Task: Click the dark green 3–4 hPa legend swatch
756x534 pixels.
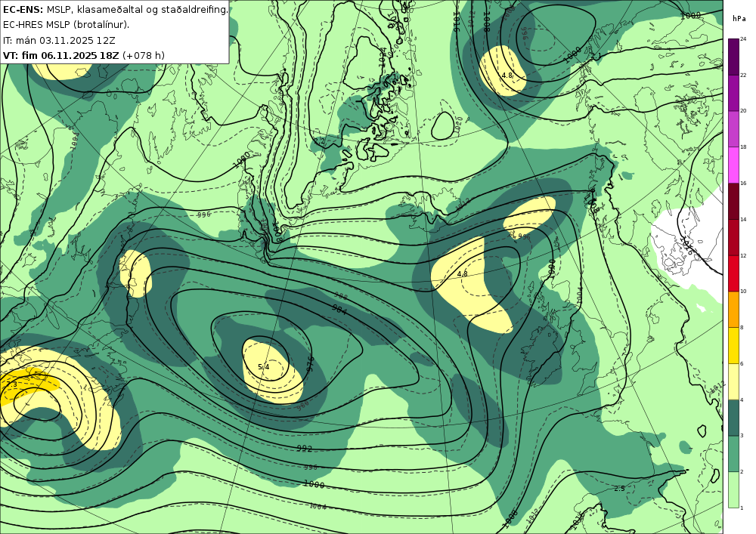Action: [x=733, y=418]
